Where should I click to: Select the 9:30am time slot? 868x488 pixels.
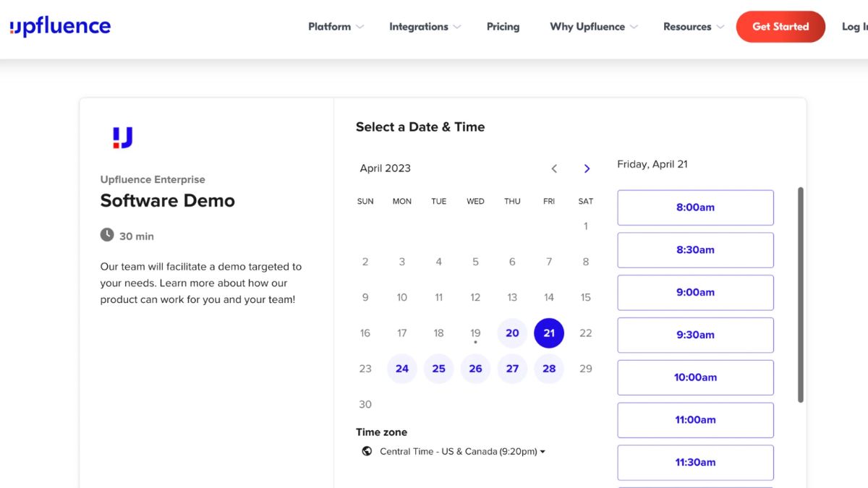(695, 335)
